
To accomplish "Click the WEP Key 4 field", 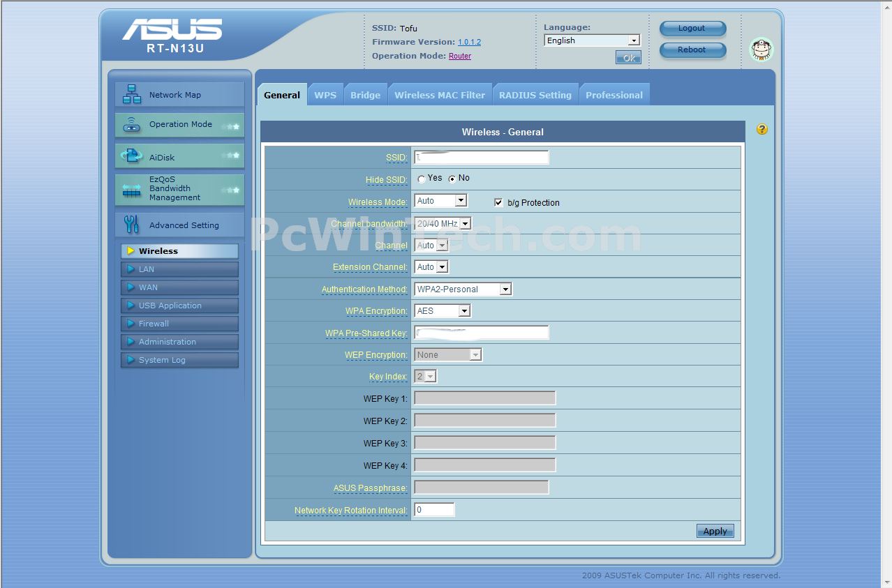I will tap(485, 465).
